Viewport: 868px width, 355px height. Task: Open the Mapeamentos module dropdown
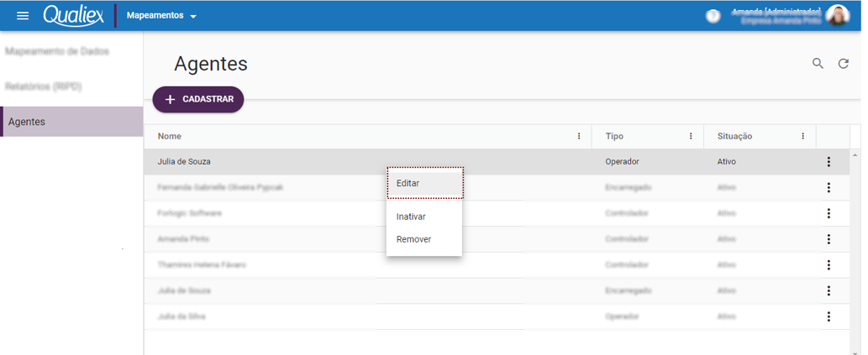click(x=161, y=15)
